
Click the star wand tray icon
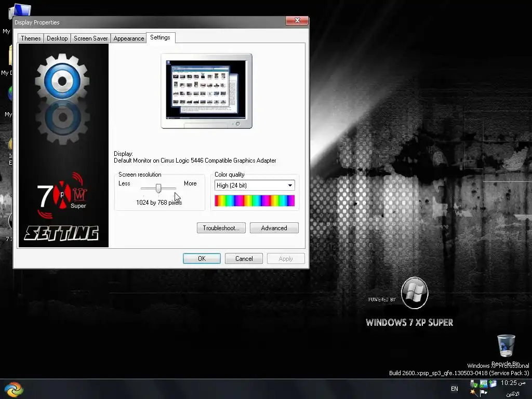pos(474,393)
